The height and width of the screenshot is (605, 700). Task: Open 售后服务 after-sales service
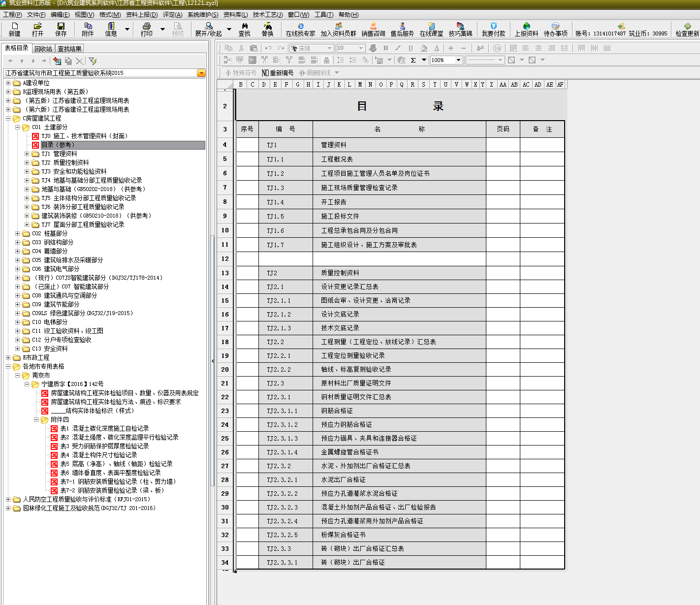402,29
